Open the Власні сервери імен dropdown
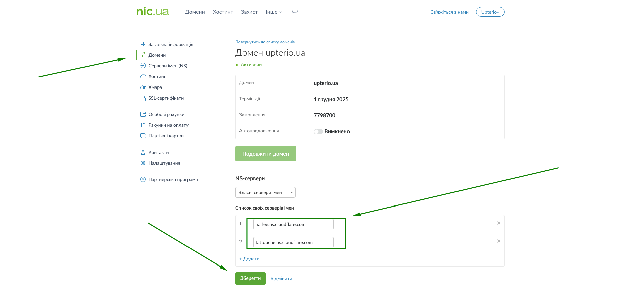The width and height of the screenshot is (644, 294). 265,192
